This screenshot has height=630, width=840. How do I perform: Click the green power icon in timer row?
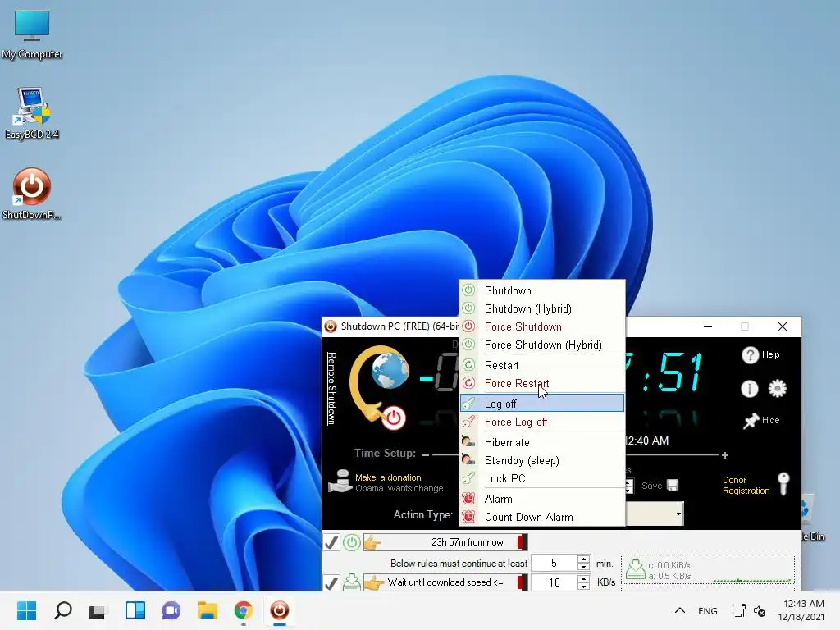pyautogui.click(x=351, y=543)
